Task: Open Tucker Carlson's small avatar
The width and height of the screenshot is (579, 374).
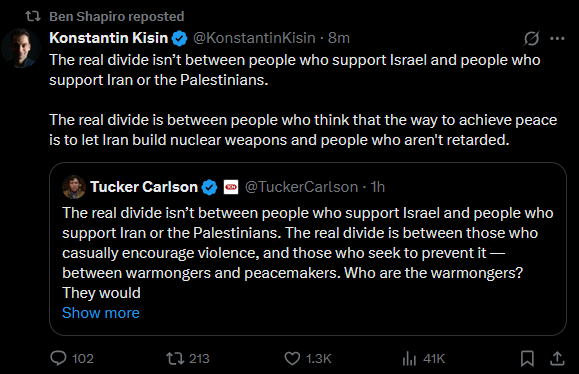Action: pyautogui.click(x=74, y=187)
